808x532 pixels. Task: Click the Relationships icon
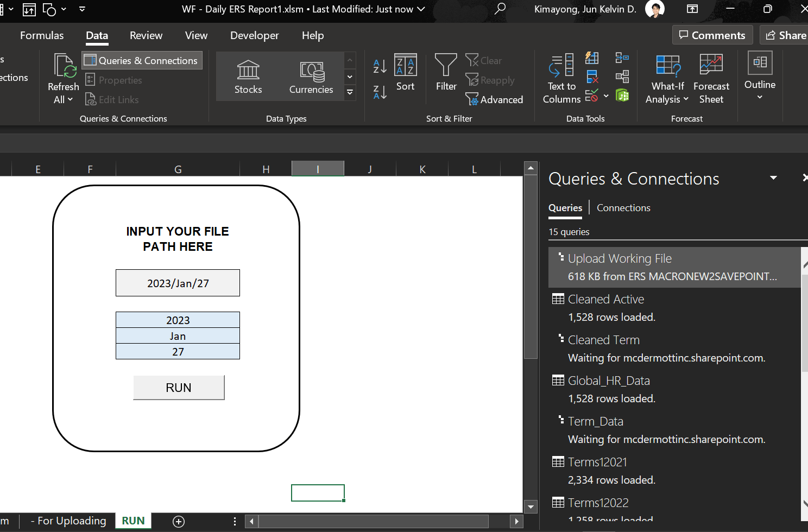coord(622,77)
